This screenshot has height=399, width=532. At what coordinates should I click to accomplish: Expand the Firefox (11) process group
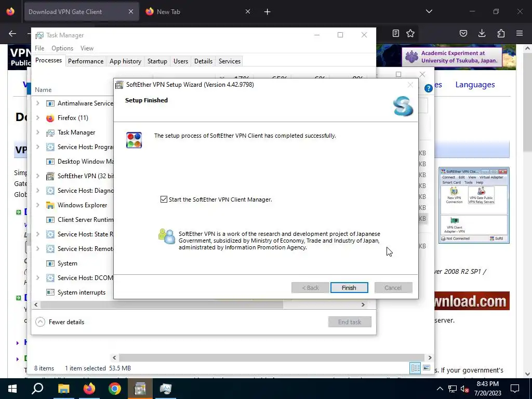pos(37,118)
